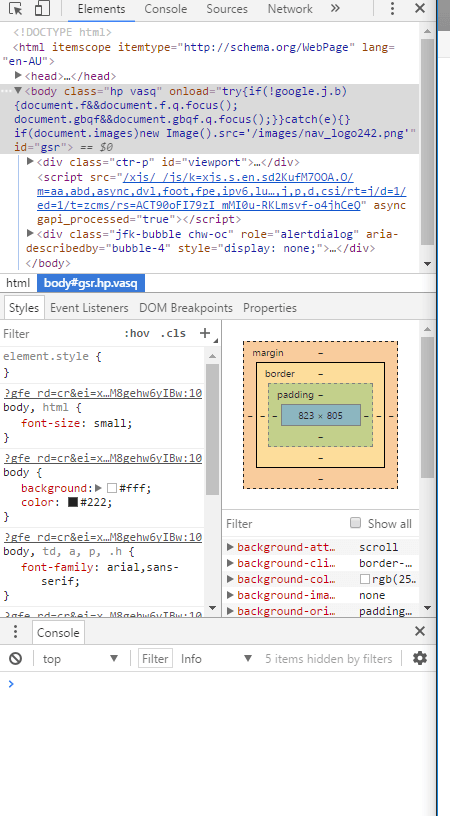Expand the background-origin computed property
This screenshot has height=816, width=450.
230,611
